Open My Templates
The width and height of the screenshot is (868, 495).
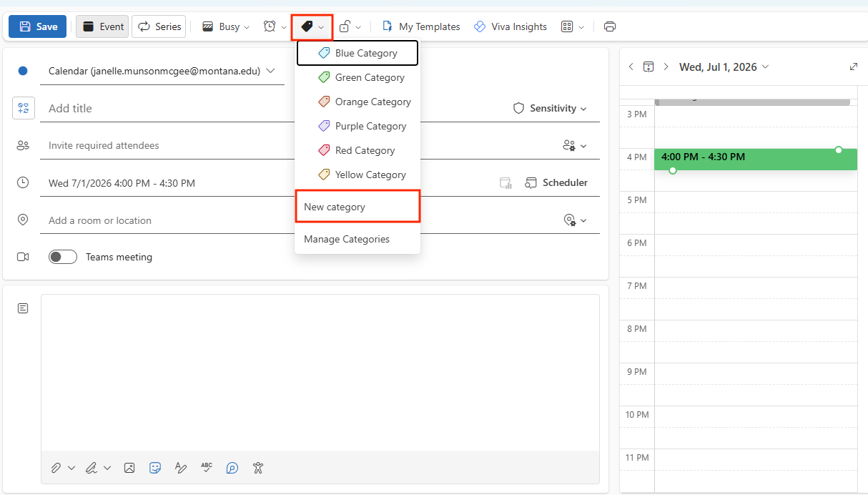pos(421,26)
